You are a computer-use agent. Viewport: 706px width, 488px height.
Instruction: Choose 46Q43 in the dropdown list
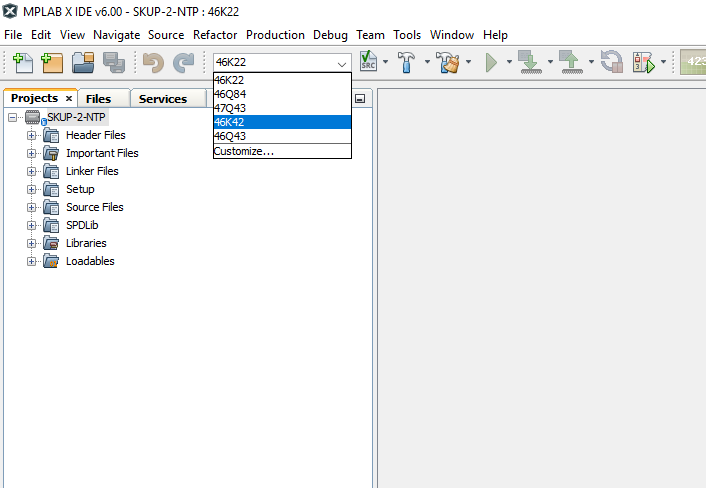282,136
